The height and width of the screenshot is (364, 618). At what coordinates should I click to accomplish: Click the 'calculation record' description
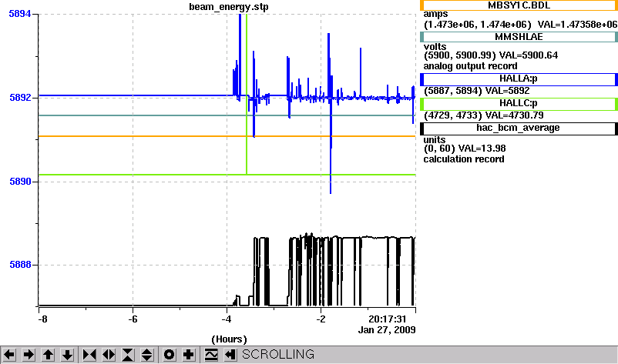464,159
